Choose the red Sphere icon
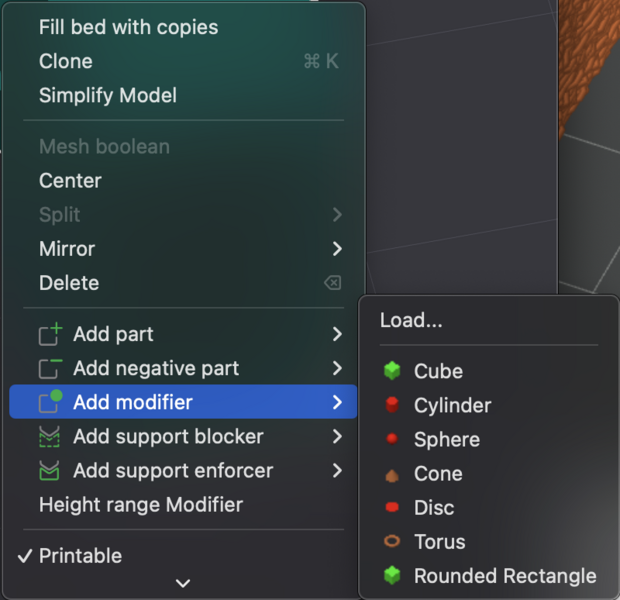Screen dimensions: 620x600 point(392,439)
